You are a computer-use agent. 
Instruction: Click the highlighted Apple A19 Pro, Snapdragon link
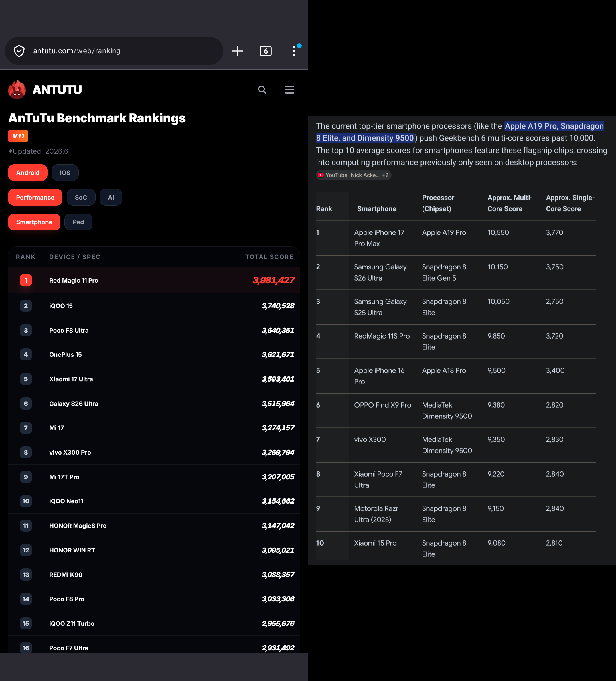point(460,132)
